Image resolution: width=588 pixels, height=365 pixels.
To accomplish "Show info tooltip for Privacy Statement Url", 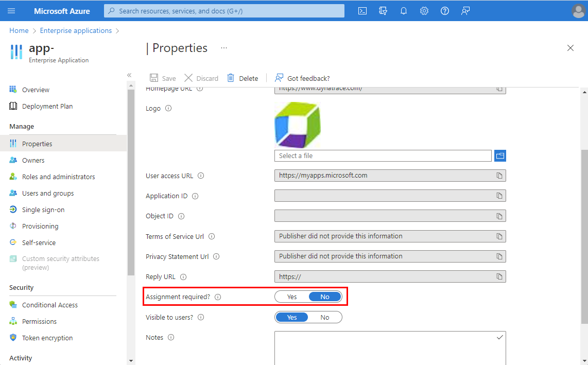I will pyautogui.click(x=216, y=256).
